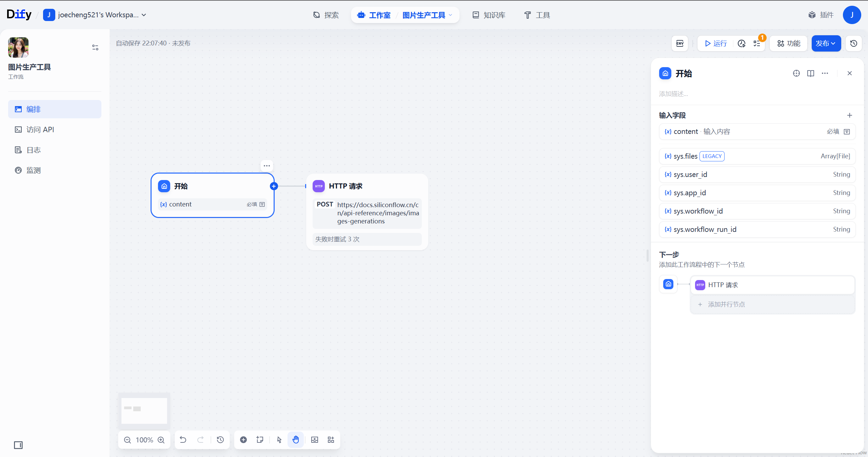Switch to the 知识库 tab

coord(488,15)
